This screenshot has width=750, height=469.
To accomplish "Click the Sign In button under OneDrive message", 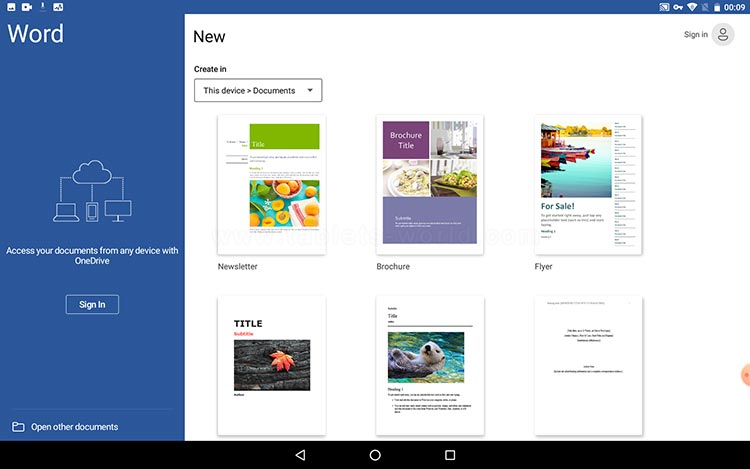I will tap(92, 304).
